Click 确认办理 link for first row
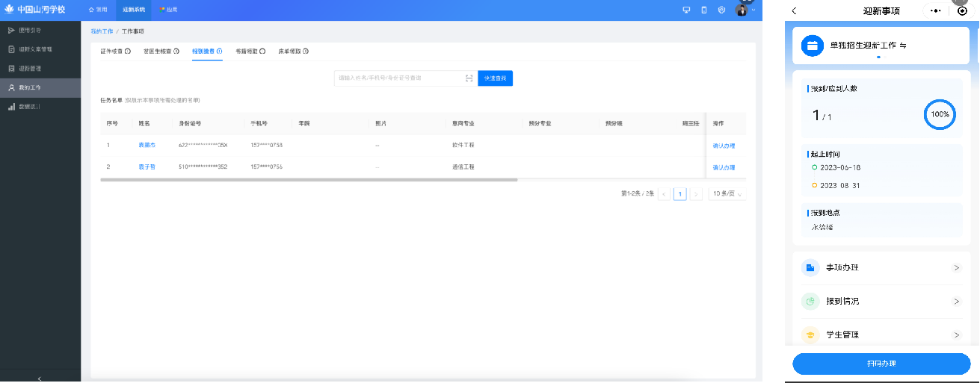Viewport: 980px width, 383px height. [724, 146]
